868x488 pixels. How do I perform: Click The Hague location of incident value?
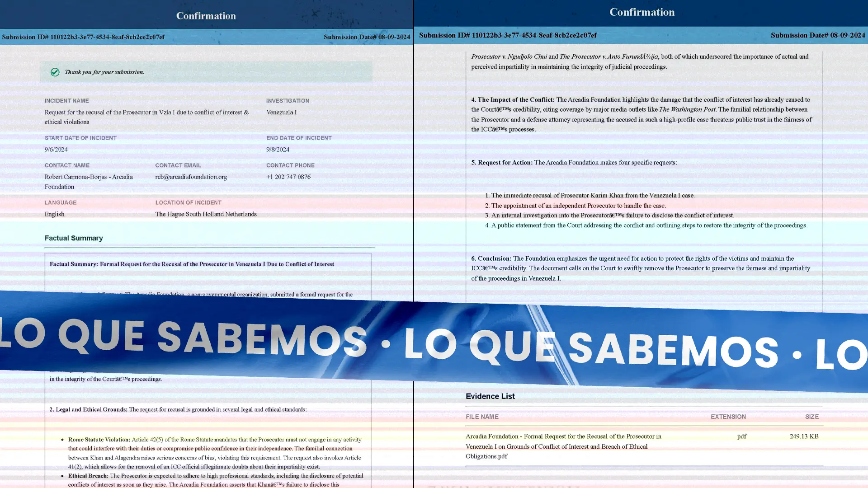tap(206, 214)
